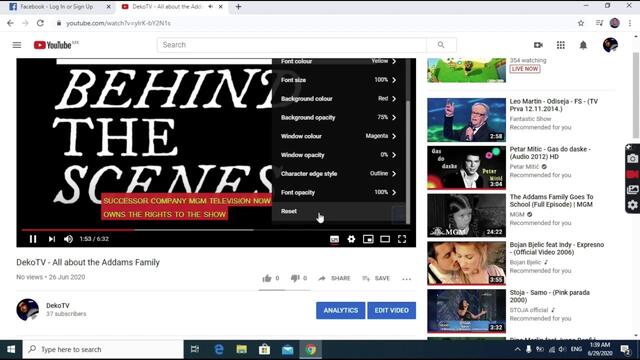The width and height of the screenshot is (640, 360).
Task: Open the LIVE NOW video thumbnail
Action: coord(467,70)
